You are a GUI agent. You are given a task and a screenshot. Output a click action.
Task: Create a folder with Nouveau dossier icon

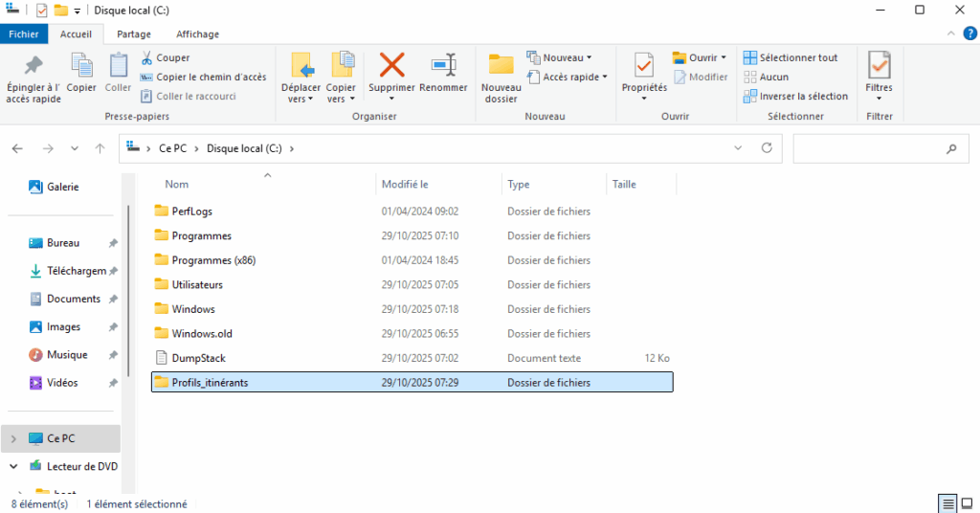[501, 65]
